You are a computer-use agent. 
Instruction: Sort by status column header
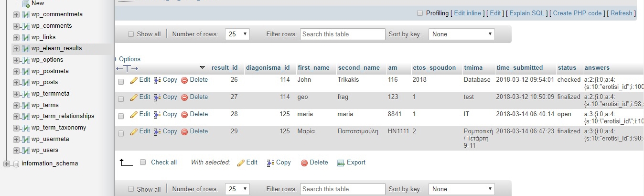click(567, 68)
